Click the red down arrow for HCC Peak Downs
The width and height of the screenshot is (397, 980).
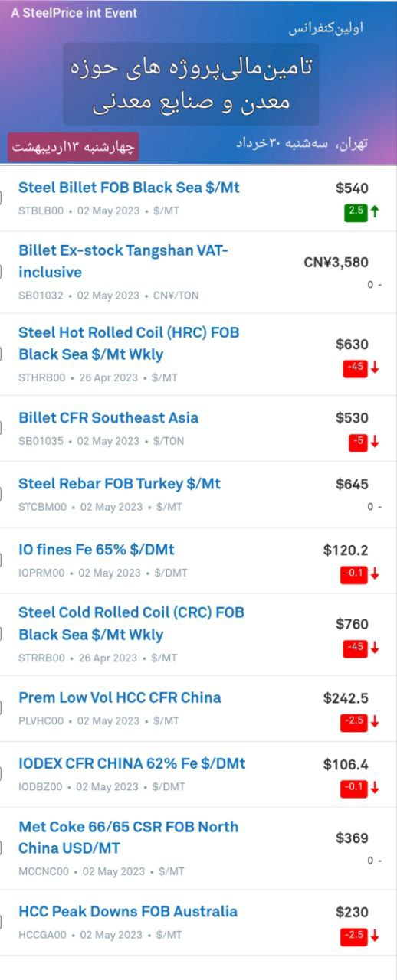point(375,936)
